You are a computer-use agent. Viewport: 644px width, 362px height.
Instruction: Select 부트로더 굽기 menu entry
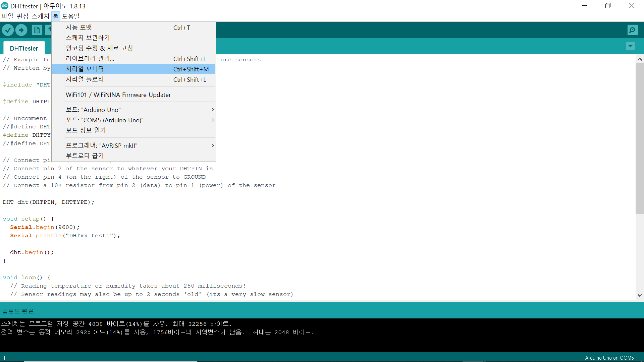coord(85,156)
